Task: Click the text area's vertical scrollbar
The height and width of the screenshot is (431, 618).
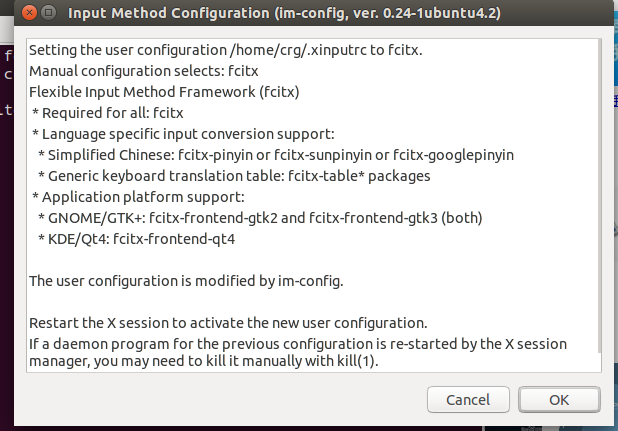Action: click(x=599, y=196)
